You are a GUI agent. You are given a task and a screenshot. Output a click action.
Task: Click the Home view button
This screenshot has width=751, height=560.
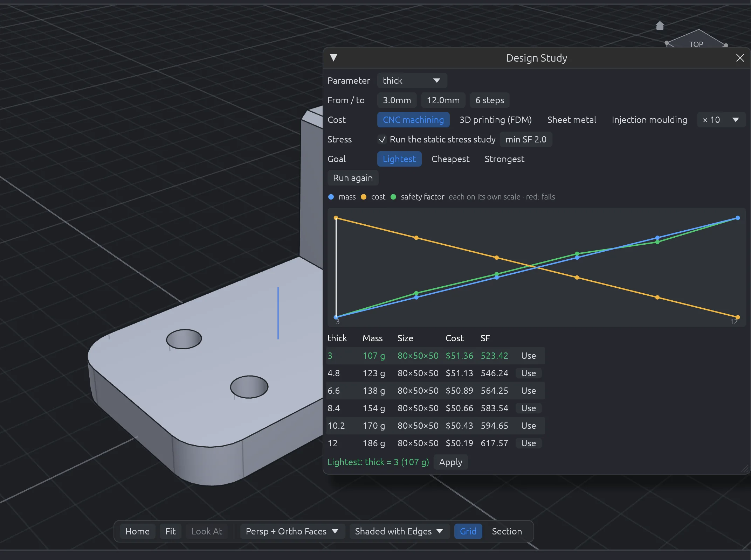click(x=137, y=531)
